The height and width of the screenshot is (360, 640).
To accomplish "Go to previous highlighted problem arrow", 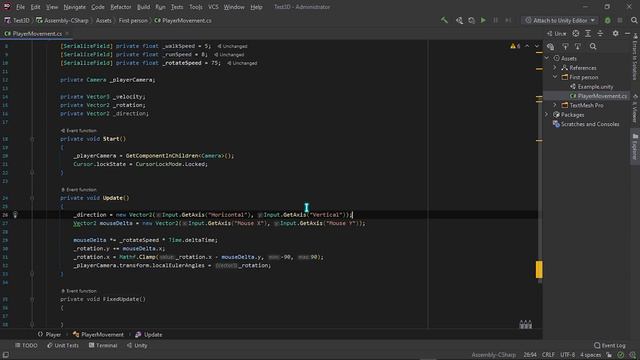I will click(527, 46).
